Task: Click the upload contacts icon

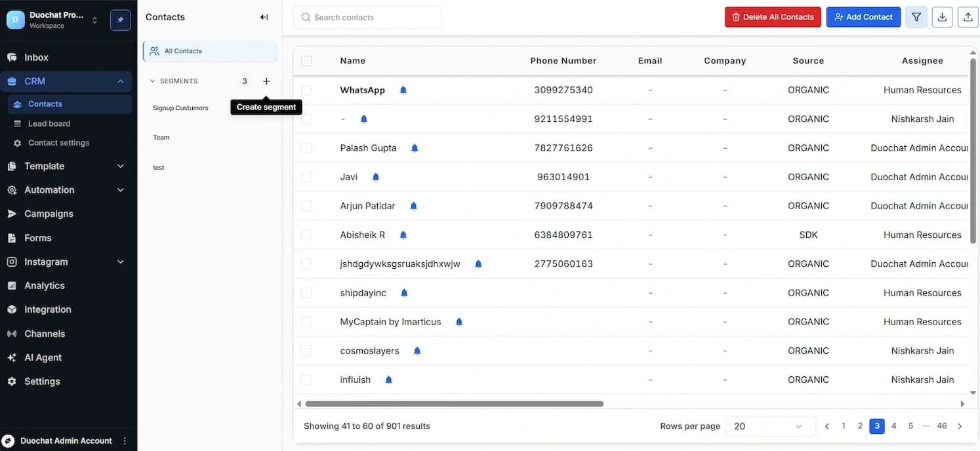Action: [x=968, y=17]
